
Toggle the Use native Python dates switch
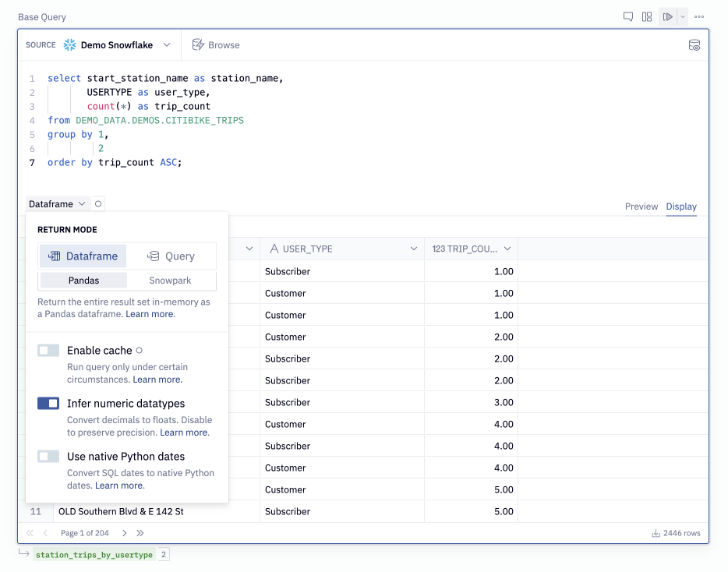[48, 457]
